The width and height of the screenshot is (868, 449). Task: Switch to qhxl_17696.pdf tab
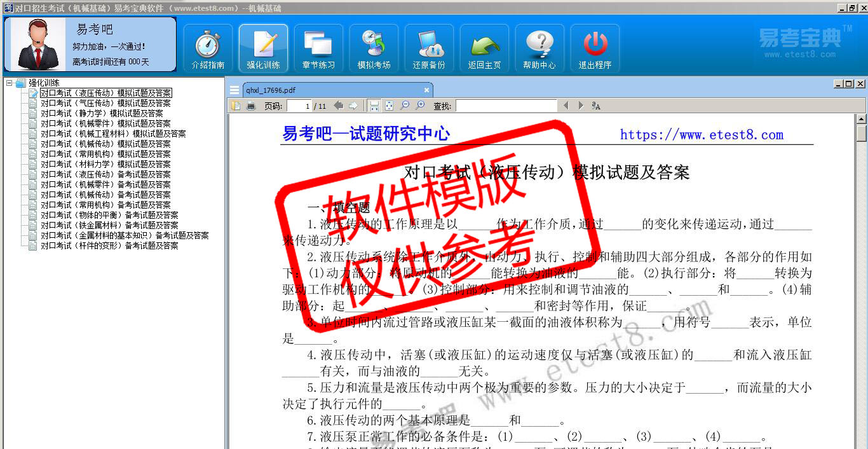click(337, 90)
